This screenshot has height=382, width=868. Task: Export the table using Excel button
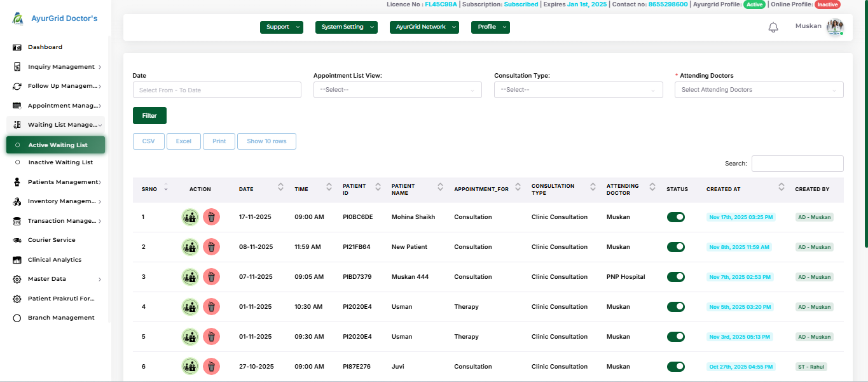(183, 141)
